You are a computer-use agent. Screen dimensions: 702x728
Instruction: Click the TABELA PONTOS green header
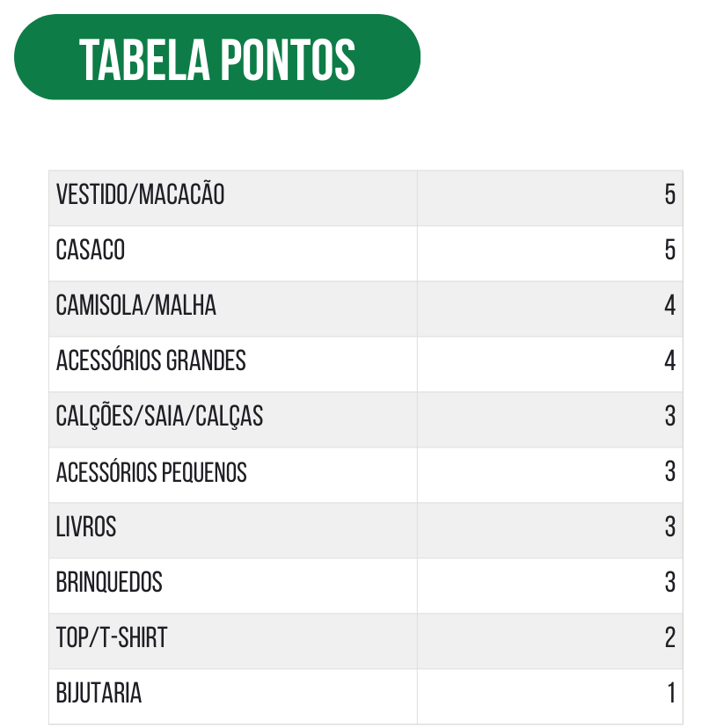click(x=217, y=56)
